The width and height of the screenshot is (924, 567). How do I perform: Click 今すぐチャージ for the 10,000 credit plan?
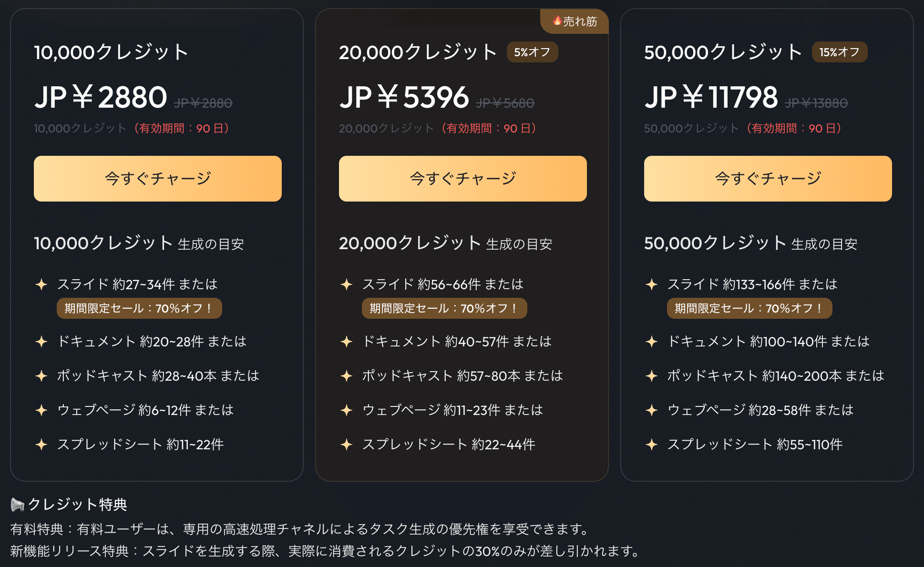tap(158, 179)
